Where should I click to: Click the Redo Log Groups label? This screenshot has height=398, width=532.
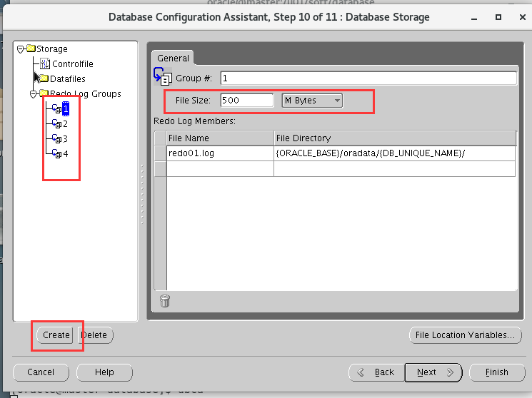86,93
